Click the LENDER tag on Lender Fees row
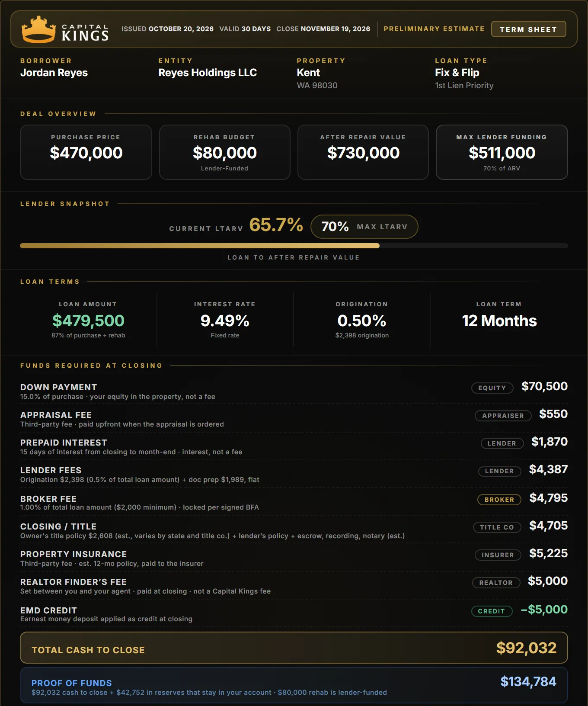The height and width of the screenshot is (706, 588). [499, 471]
